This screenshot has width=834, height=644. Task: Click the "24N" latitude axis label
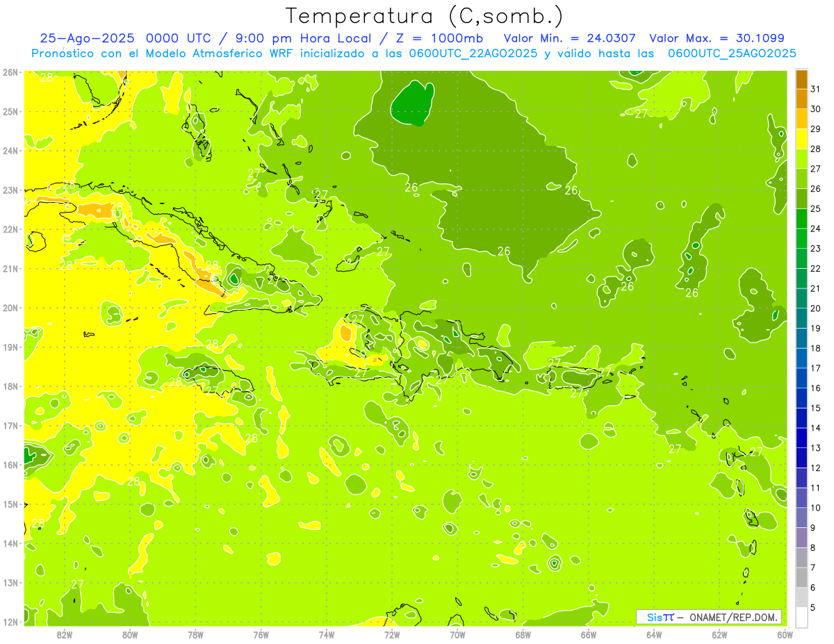point(10,151)
